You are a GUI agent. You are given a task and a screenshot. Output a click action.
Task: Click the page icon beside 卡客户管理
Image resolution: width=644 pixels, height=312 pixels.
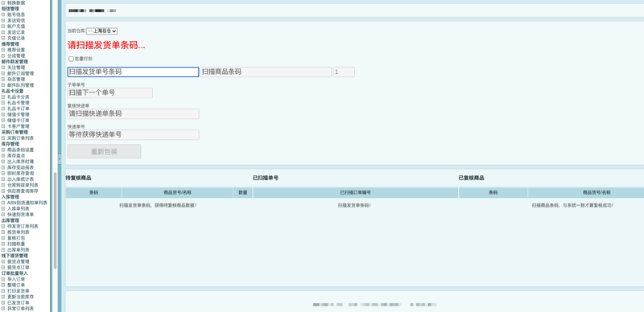(3, 126)
